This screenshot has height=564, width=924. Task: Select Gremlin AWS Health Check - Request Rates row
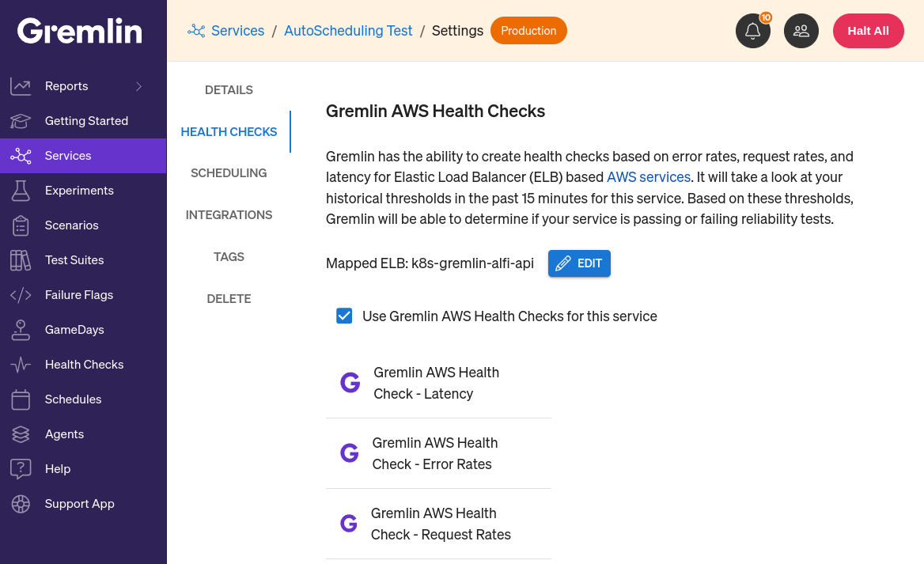point(438,524)
